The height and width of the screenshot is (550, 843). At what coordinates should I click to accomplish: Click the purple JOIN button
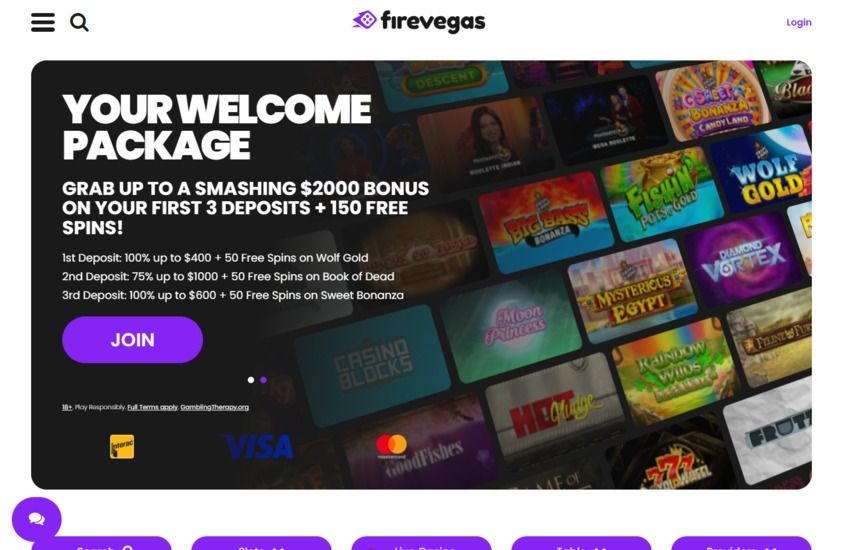[x=132, y=340]
